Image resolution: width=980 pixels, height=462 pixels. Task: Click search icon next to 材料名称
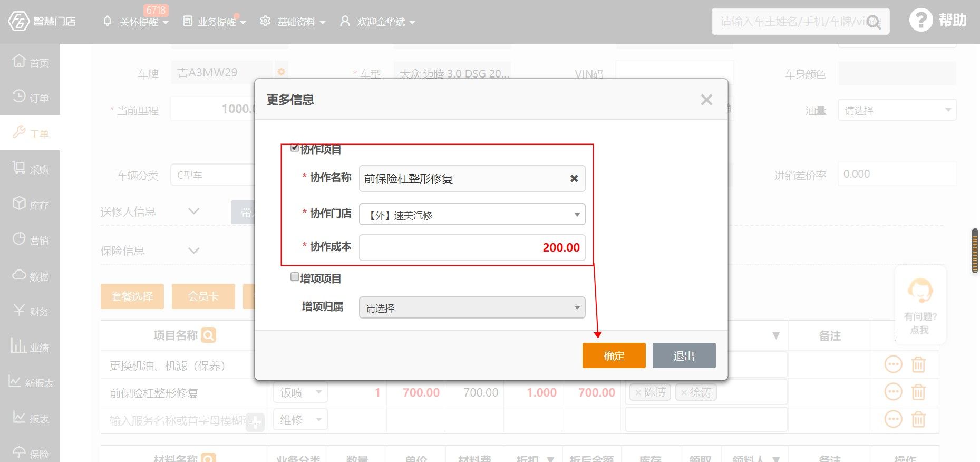click(x=209, y=457)
